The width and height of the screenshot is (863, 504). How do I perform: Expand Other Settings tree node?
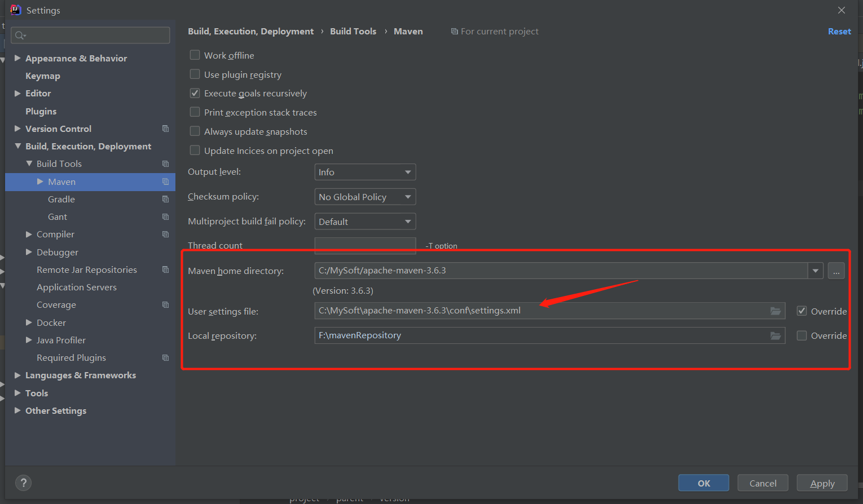point(17,410)
